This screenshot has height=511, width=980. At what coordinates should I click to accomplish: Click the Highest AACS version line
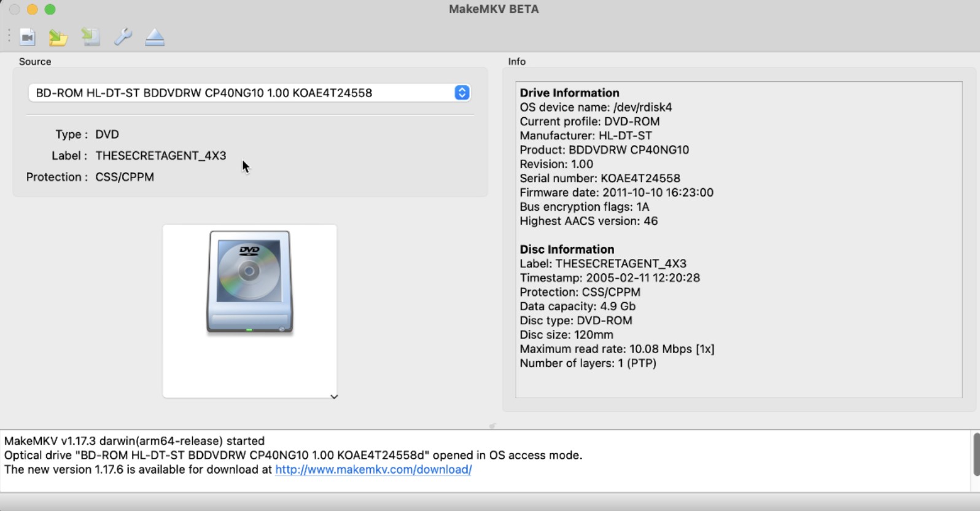click(x=589, y=220)
